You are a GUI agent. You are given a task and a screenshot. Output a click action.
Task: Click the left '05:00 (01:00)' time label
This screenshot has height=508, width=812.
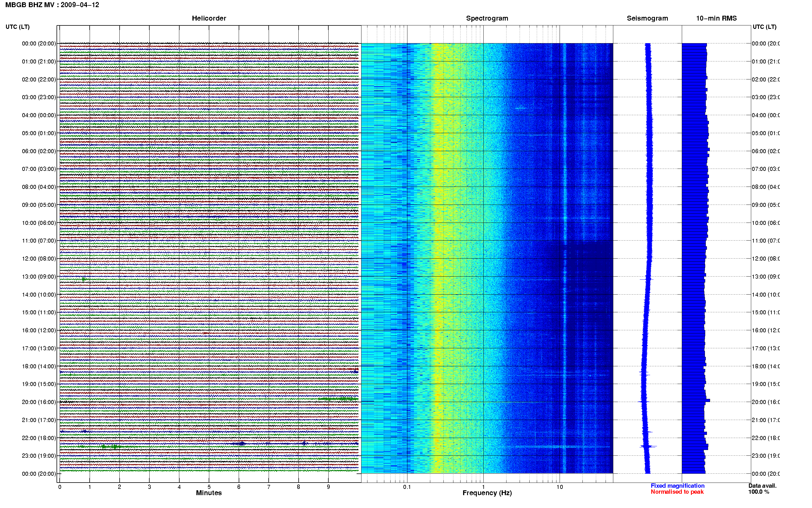pyautogui.click(x=39, y=133)
